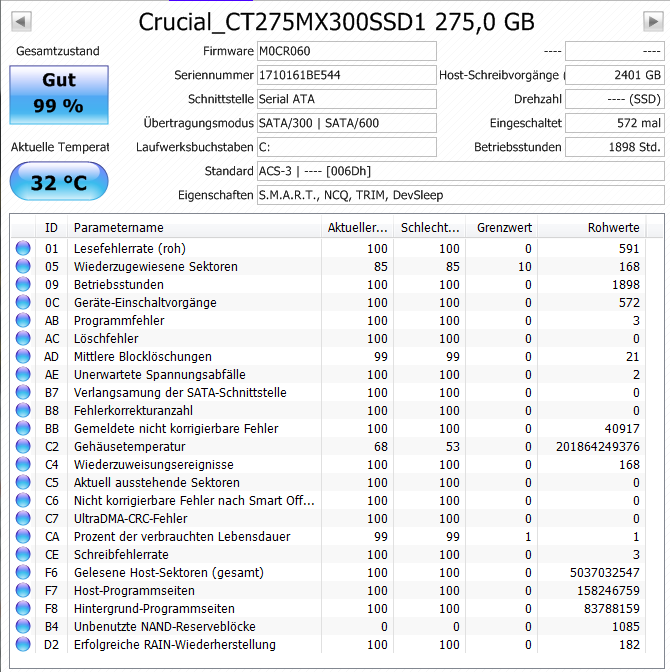Click the Aktueller... column header
This screenshot has height=672, width=670.
click(x=358, y=228)
